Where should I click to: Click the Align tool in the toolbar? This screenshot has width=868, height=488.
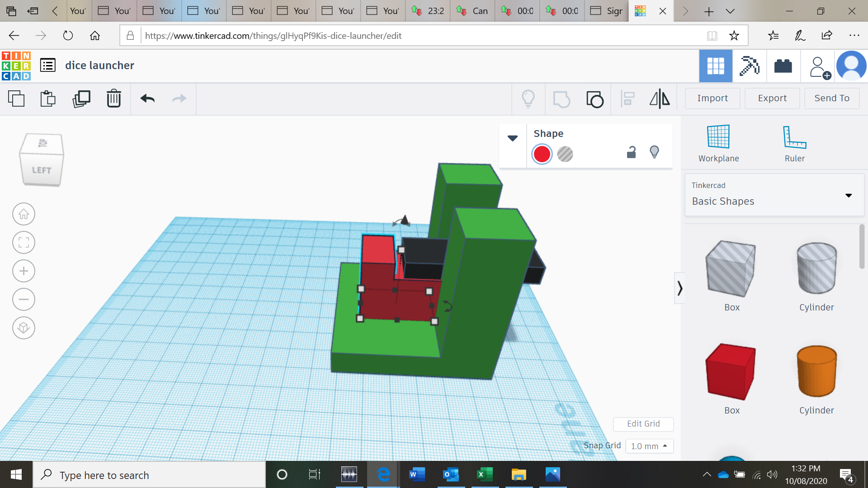click(627, 99)
